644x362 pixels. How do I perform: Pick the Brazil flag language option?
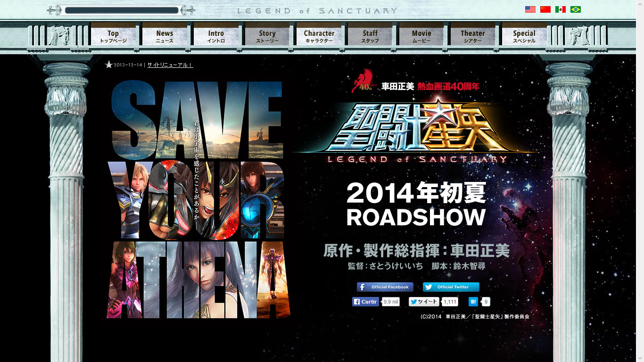point(575,9)
